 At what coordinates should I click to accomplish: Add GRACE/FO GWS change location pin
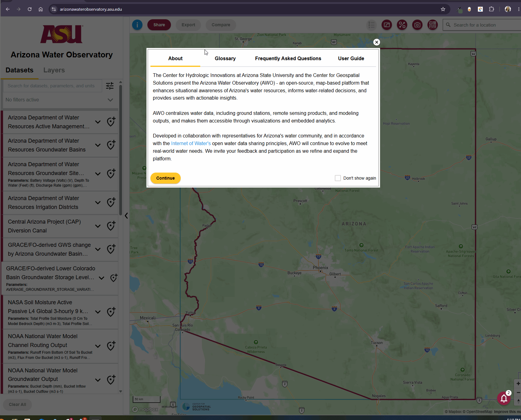(111, 249)
